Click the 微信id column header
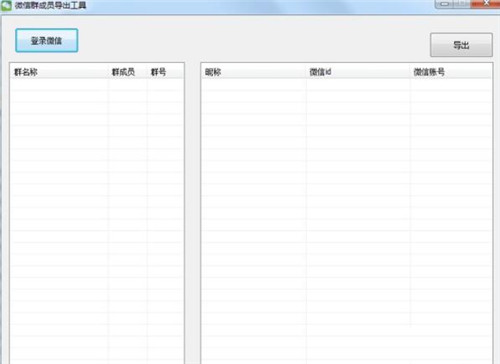This screenshot has height=364, width=500. [x=358, y=72]
